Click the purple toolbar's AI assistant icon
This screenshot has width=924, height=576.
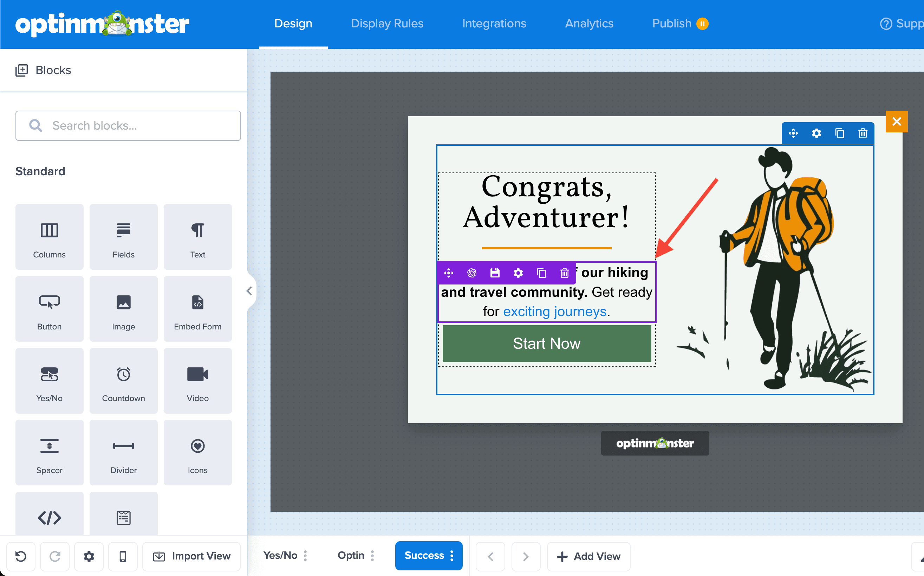pos(472,273)
